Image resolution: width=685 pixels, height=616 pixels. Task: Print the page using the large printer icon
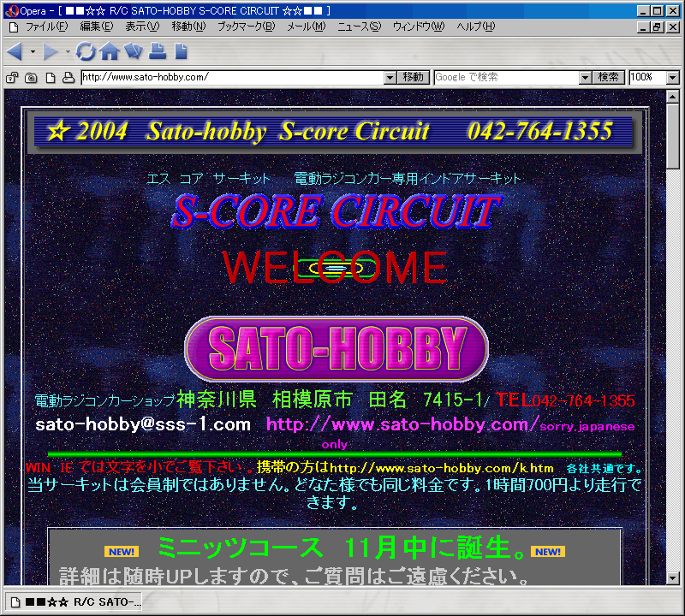[x=158, y=51]
